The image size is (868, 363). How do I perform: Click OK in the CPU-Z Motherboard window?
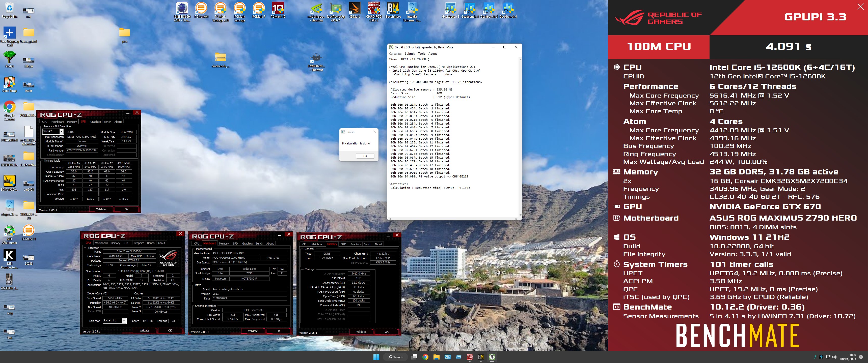point(278,331)
